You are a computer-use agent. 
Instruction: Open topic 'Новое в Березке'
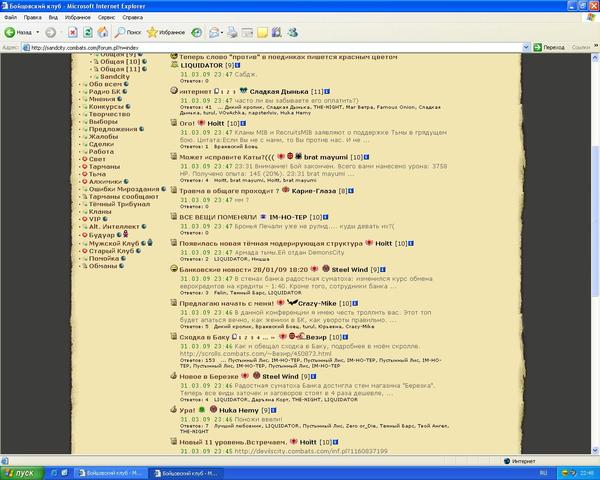coord(209,376)
